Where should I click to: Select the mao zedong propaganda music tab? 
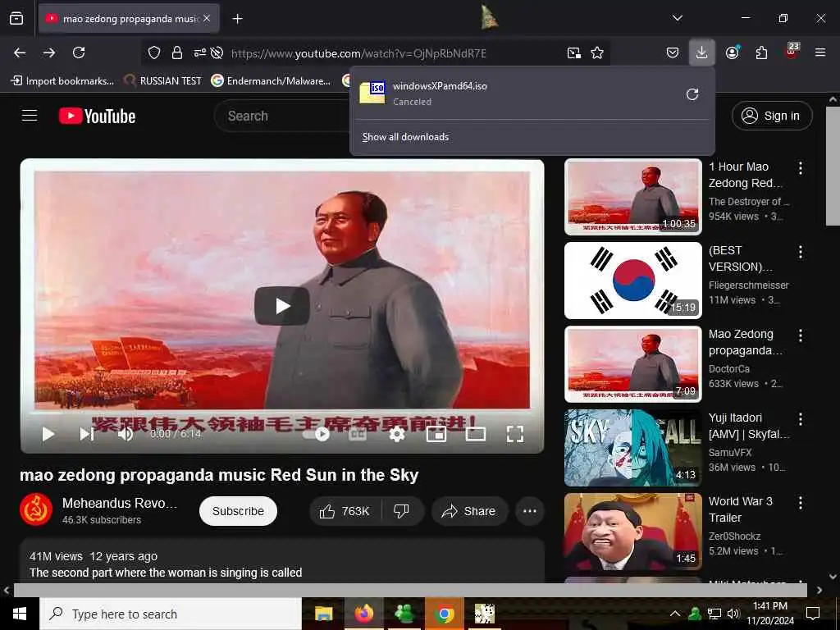(x=129, y=19)
